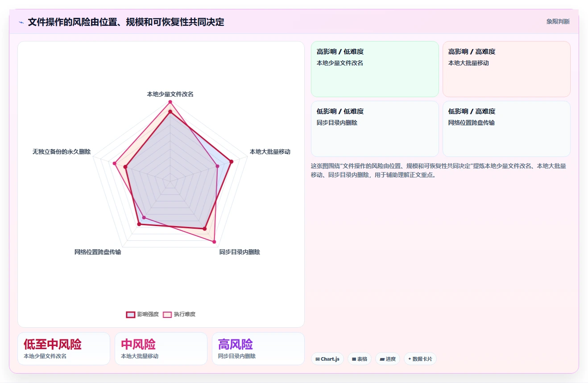Click 同步目录内删除 caption under 高风险
Screen dimensions: 588x383
tap(237, 356)
